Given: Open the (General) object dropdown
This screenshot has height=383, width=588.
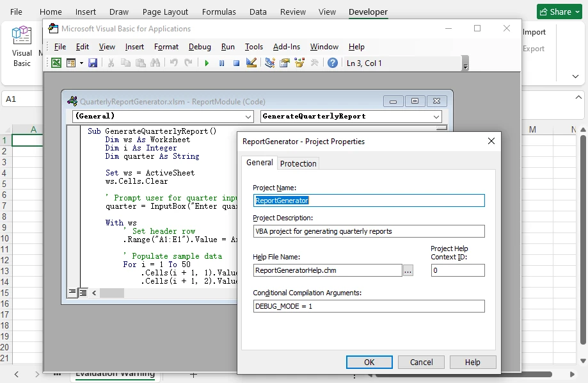Looking at the screenshot, I should (x=249, y=117).
